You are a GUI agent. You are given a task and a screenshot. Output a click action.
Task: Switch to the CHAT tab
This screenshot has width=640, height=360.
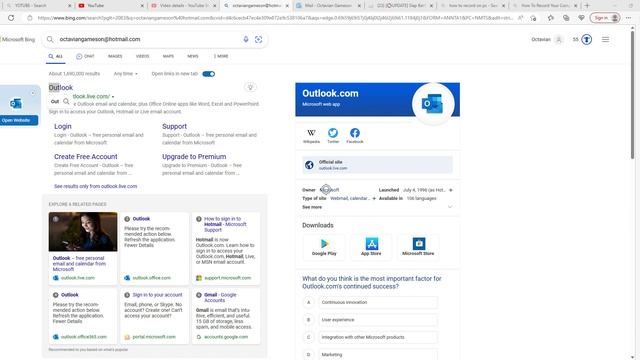(85, 56)
